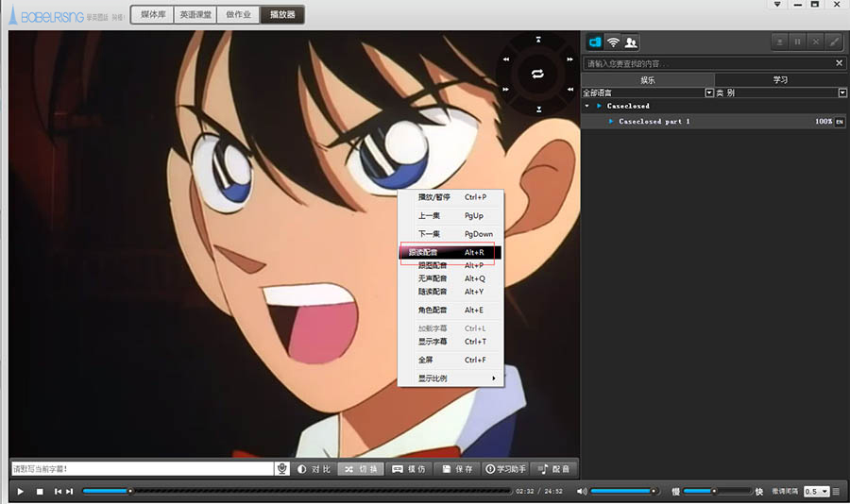The image size is (850, 504).
Task: Switch to the 媒体库 tab
Action: pyautogui.click(x=153, y=15)
